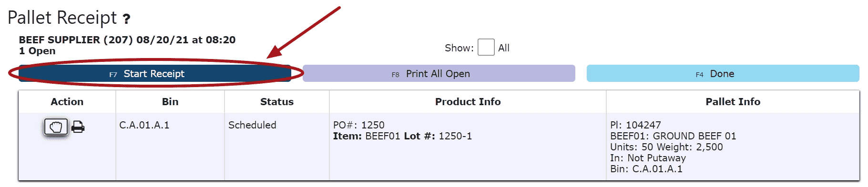Click the Done button
The width and height of the screenshot is (868, 187).
[x=723, y=74]
